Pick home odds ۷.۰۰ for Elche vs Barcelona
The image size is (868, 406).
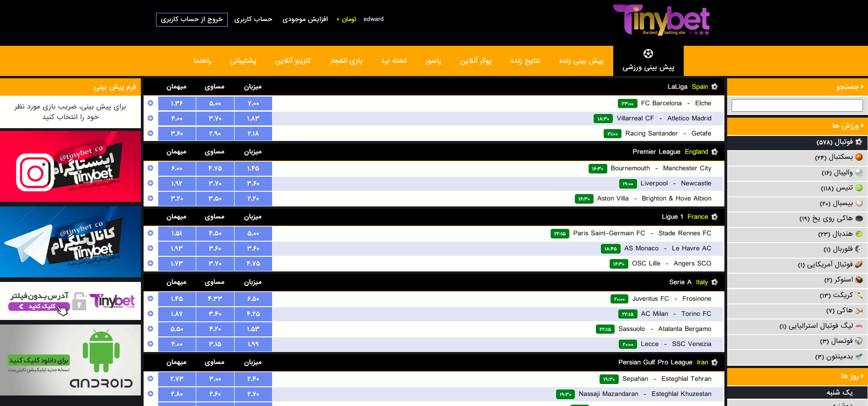(253, 103)
